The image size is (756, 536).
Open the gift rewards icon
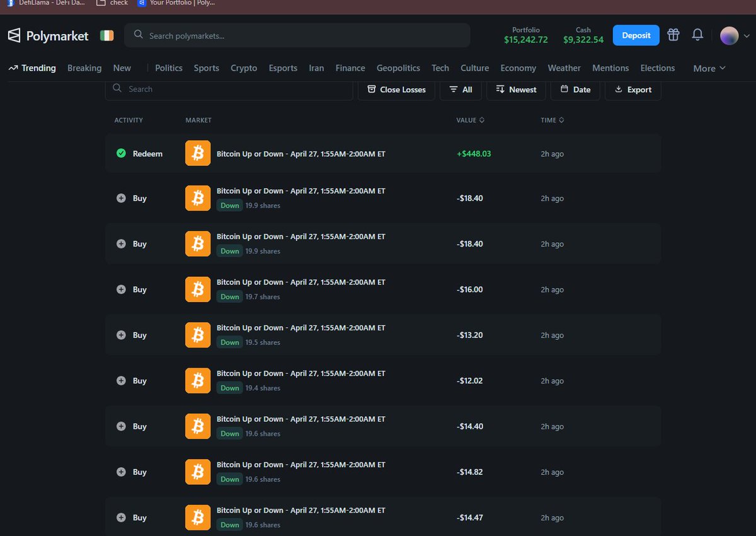(x=673, y=35)
